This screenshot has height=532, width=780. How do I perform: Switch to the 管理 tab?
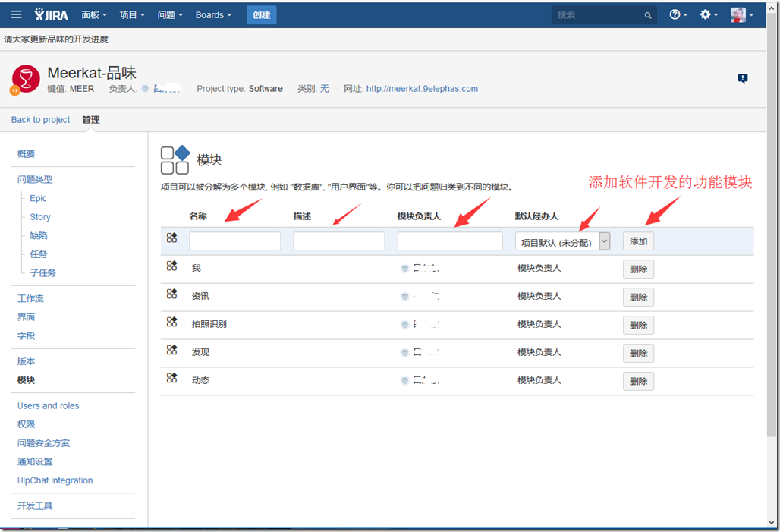pos(91,120)
